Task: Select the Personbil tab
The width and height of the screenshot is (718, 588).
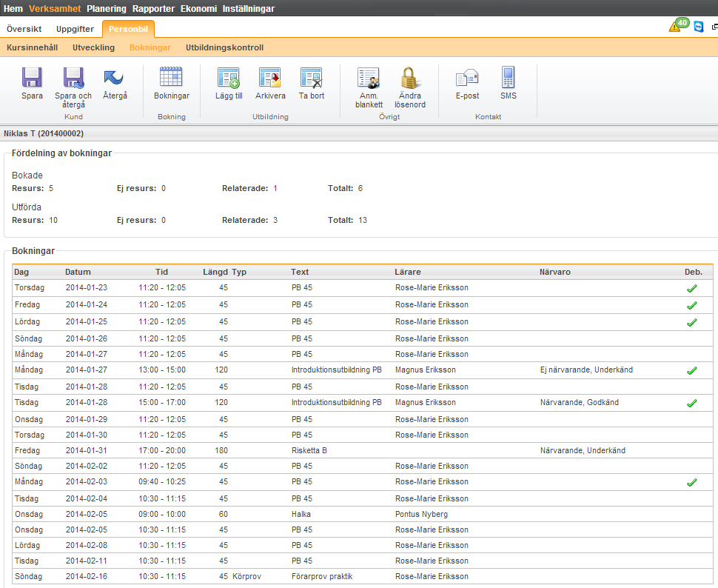Action: coord(128,29)
